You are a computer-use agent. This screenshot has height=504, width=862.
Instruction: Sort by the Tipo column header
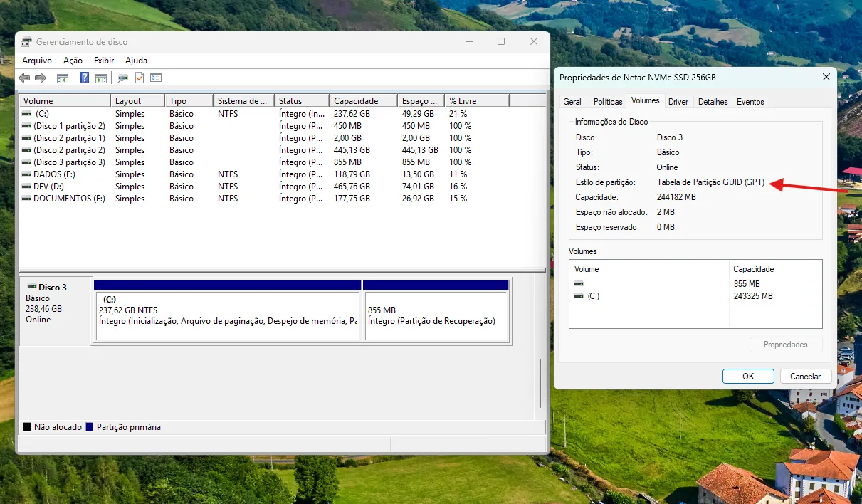[x=189, y=101]
